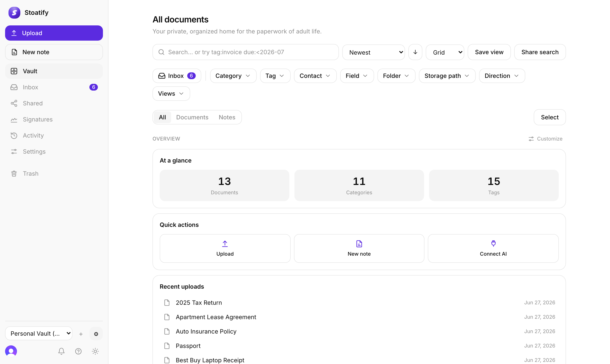This screenshot has height=364, width=610.
Task: Expand the Contact filter dropdown
Action: coord(315,76)
